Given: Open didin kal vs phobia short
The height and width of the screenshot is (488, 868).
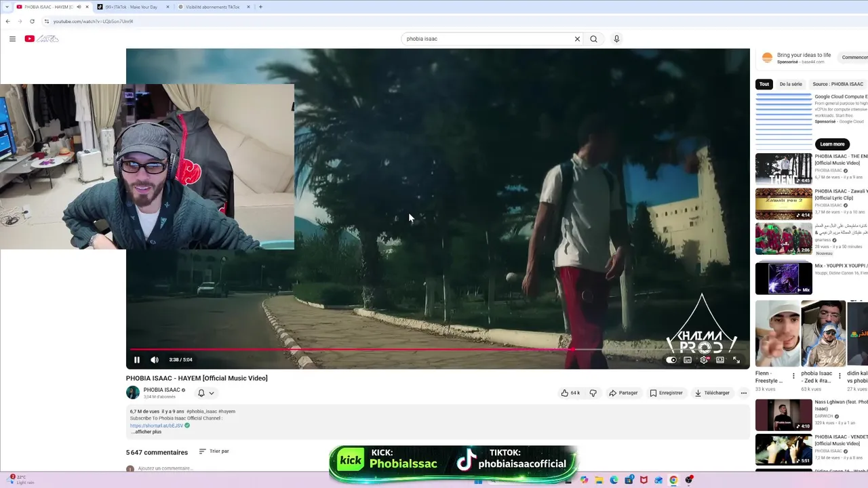Looking at the screenshot, I should point(858,334).
